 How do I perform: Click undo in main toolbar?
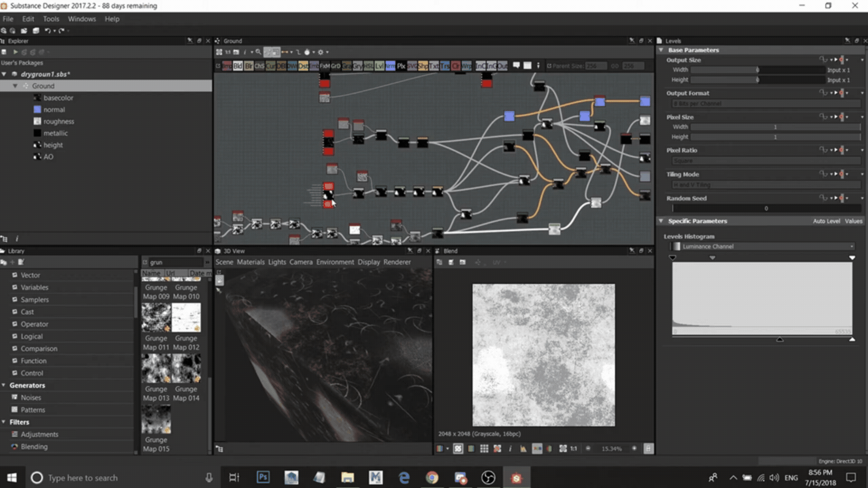point(47,31)
